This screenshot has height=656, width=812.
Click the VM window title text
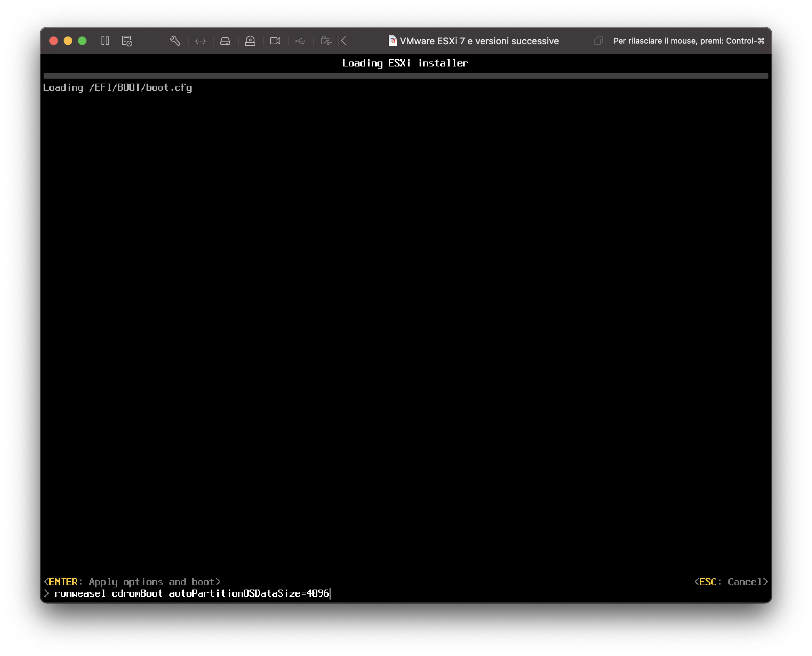[479, 41]
